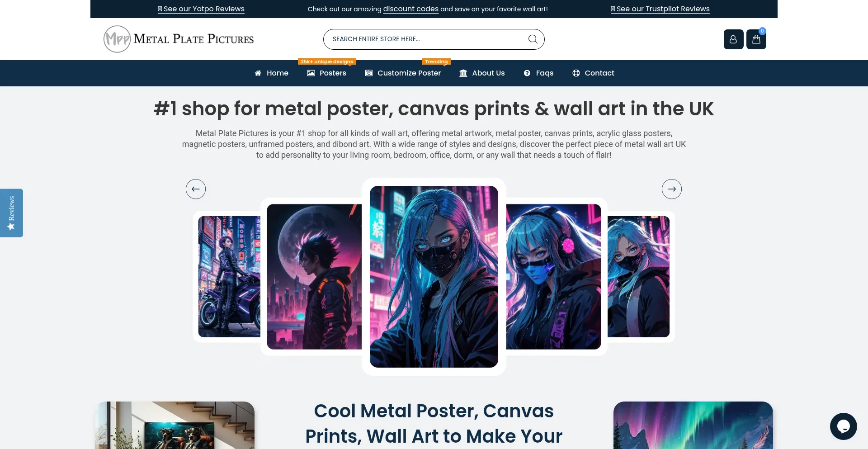This screenshot has height=449, width=868.
Task: Open the Posters menu
Action: pos(327,73)
